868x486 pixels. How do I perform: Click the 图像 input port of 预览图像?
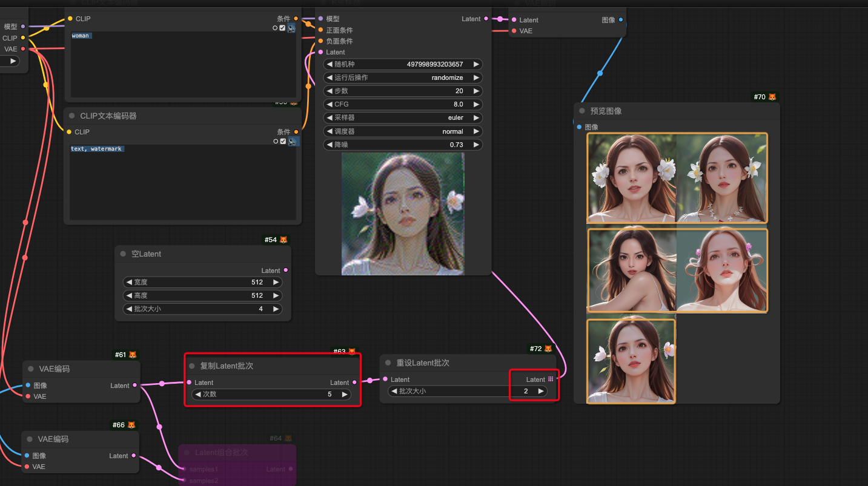coord(580,127)
